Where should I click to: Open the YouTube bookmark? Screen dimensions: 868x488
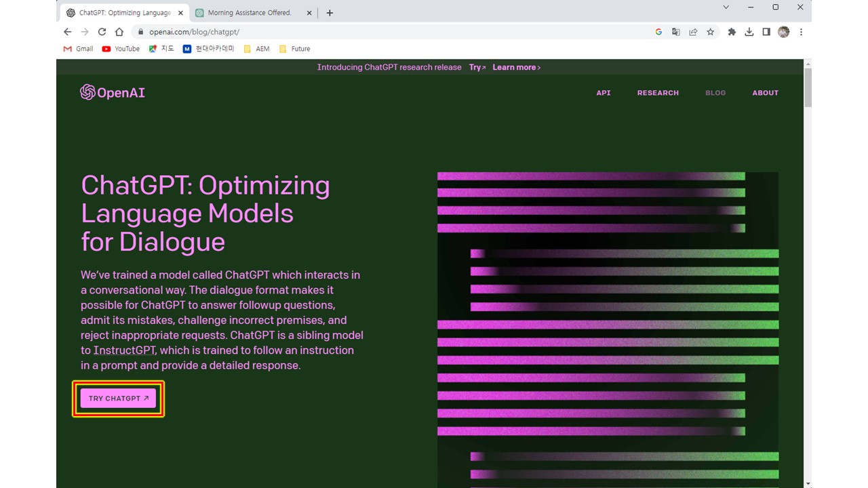[121, 49]
